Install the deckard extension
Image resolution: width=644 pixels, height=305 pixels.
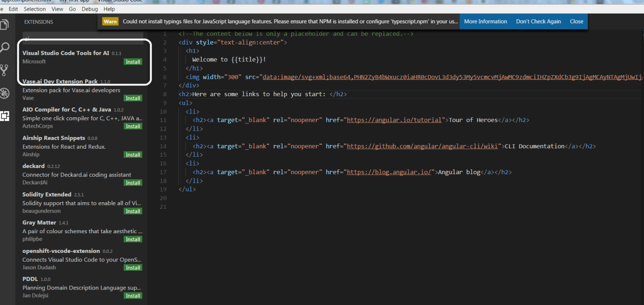coord(133,183)
